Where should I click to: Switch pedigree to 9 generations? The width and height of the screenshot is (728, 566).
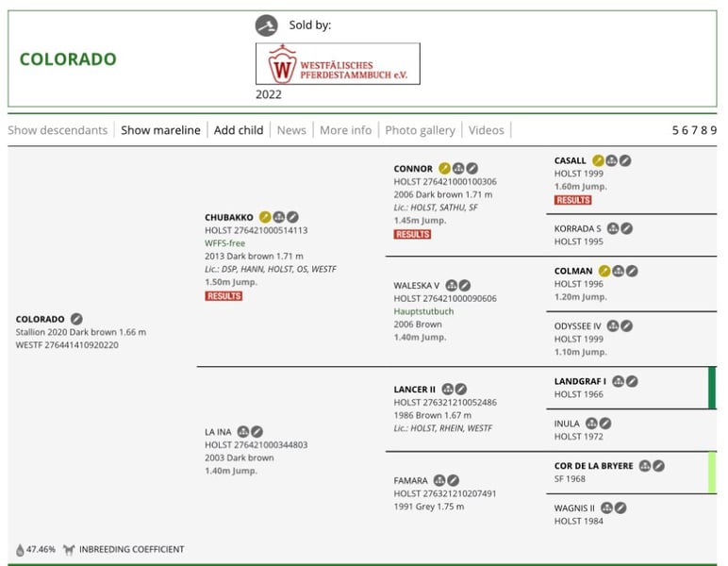713,130
